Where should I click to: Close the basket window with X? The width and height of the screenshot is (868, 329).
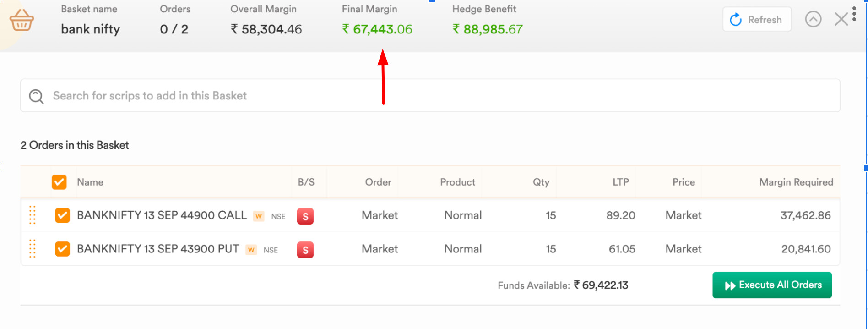[841, 19]
